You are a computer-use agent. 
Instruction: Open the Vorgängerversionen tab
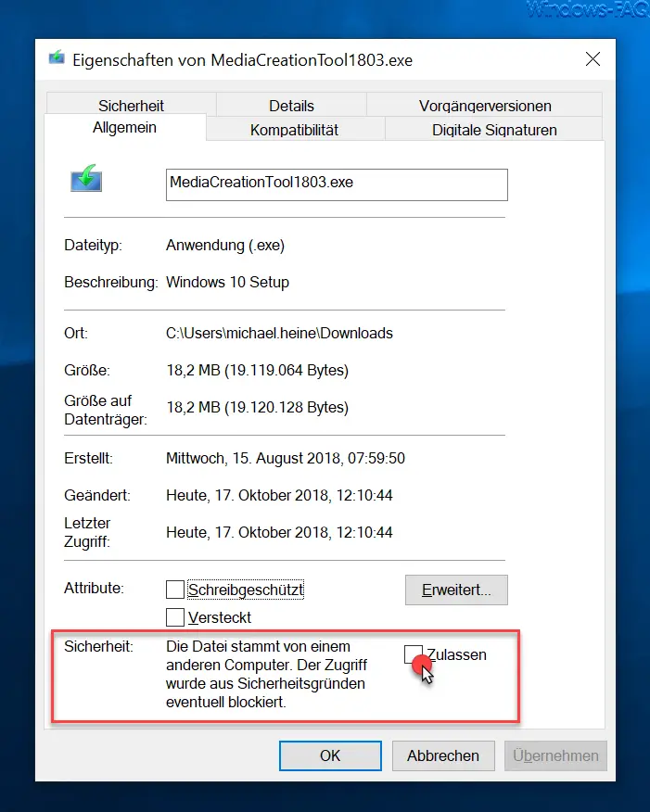pyautogui.click(x=485, y=105)
